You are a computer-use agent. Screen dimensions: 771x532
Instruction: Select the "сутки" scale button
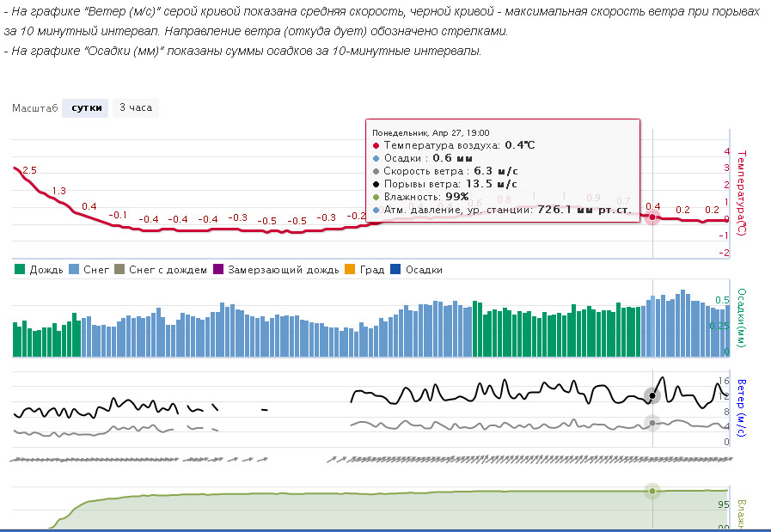pyautogui.click(x=85, y=108)
